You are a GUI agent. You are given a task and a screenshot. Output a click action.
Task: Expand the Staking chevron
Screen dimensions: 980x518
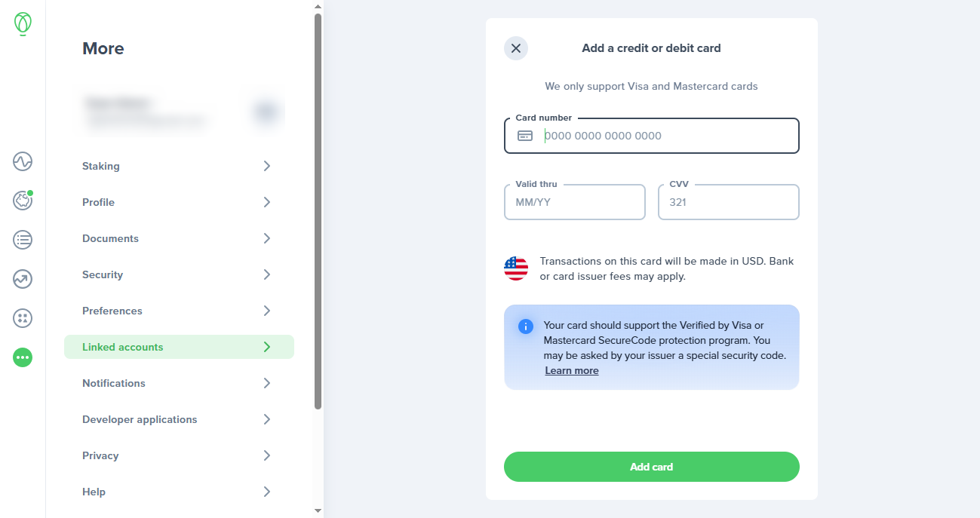click(267, 166)
